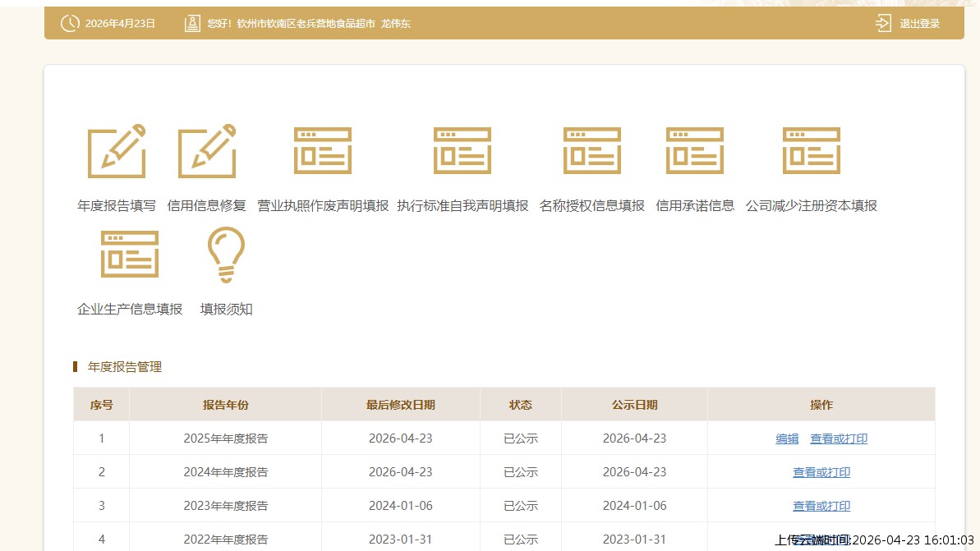Open 查看或打印 for 2024年年度报告

pos(821,473)
